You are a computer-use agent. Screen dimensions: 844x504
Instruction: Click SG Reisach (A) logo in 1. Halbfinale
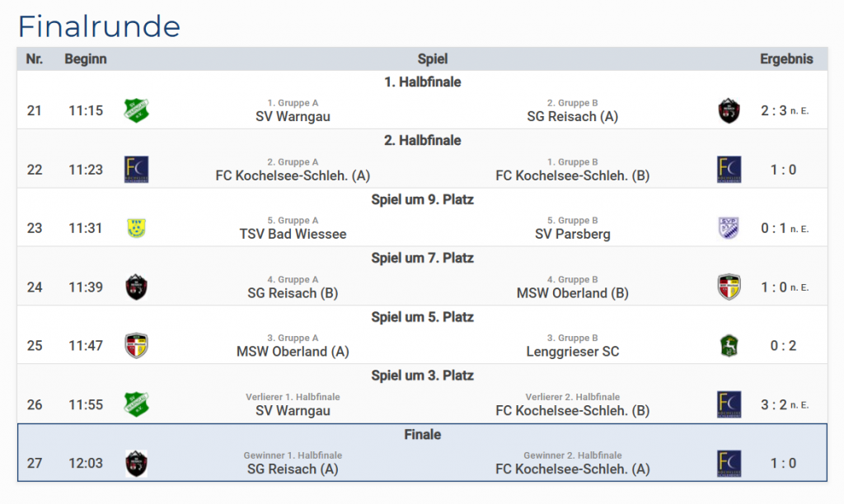729,110
